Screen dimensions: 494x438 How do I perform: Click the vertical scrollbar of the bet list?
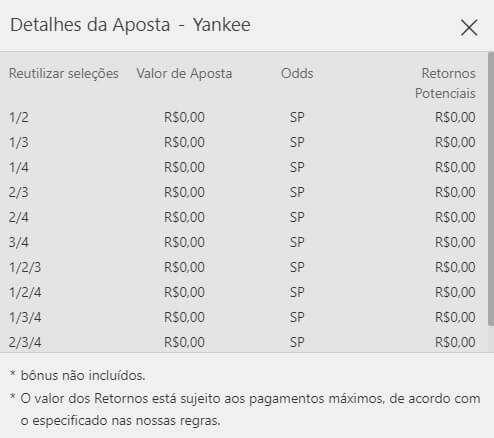pyautogui.click(x=491, y=189)
